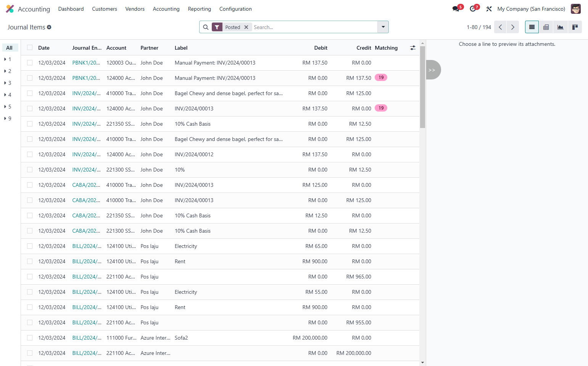Switch to list view
The image size is (588, 366).
pos(532,27)
